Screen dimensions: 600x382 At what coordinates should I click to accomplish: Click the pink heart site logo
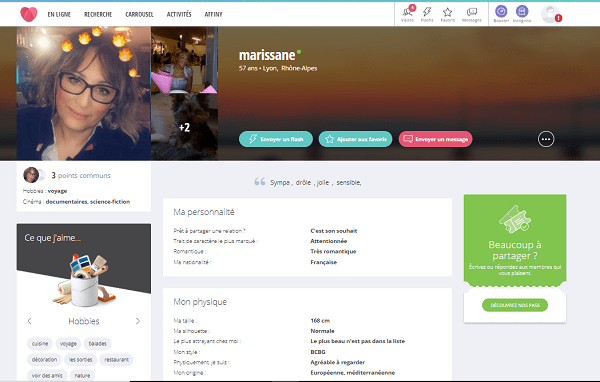pos(29,15)
